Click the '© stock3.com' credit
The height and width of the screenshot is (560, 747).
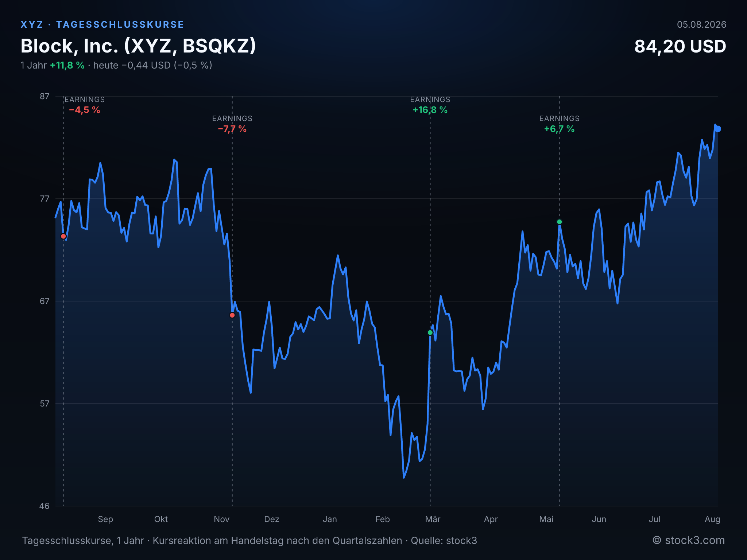689,540
